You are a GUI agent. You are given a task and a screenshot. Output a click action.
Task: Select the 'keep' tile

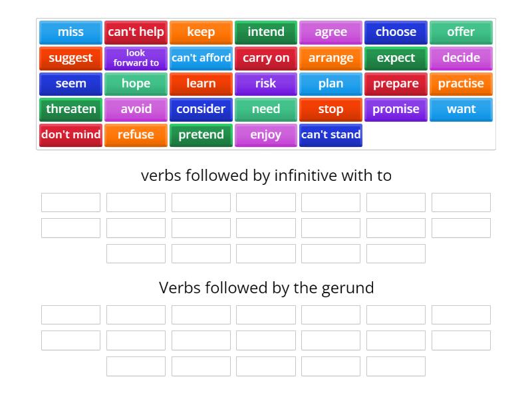(x=201, y=32)
